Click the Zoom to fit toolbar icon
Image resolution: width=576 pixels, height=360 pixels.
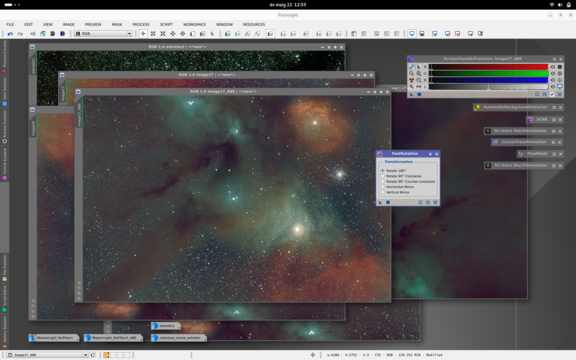(153, 33)
